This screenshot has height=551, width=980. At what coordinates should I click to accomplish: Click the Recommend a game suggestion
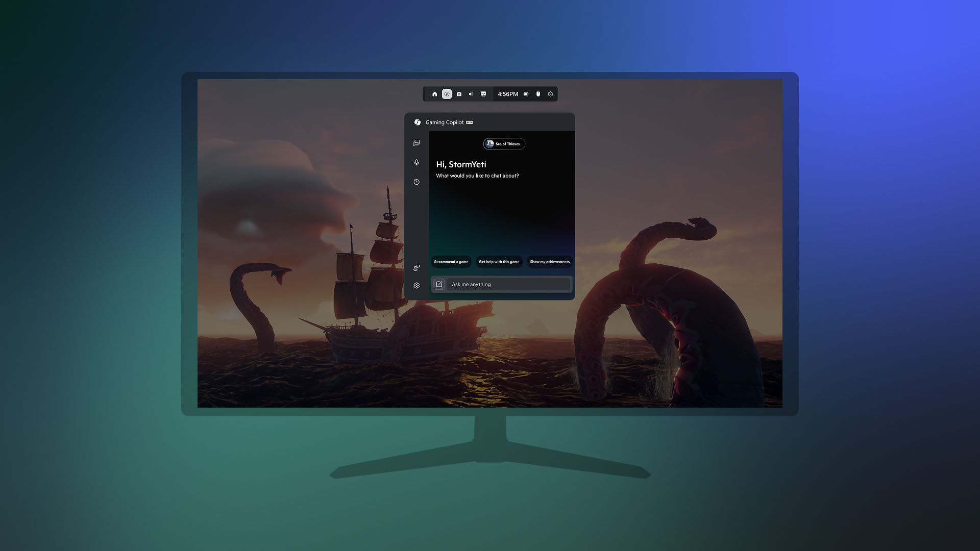451,262
